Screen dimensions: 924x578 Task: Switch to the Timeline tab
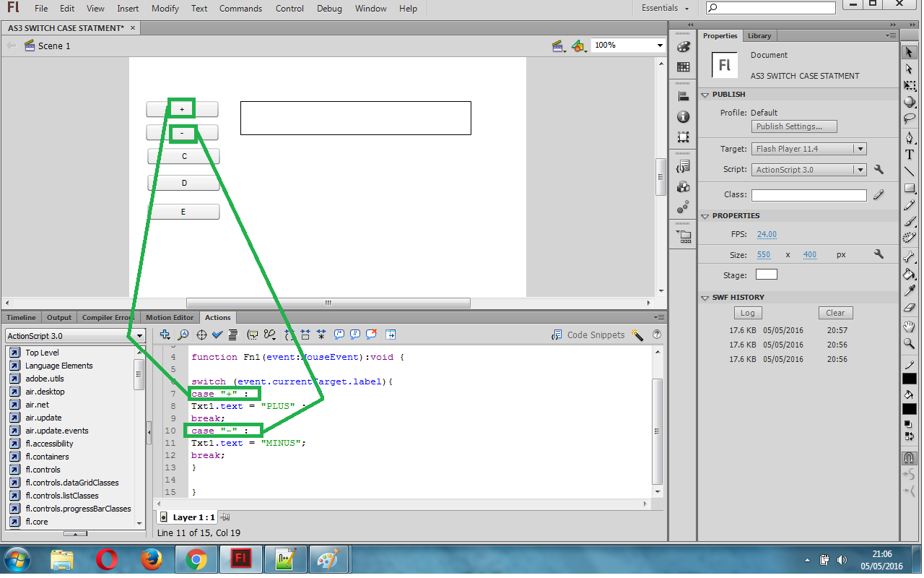[21, 317]
